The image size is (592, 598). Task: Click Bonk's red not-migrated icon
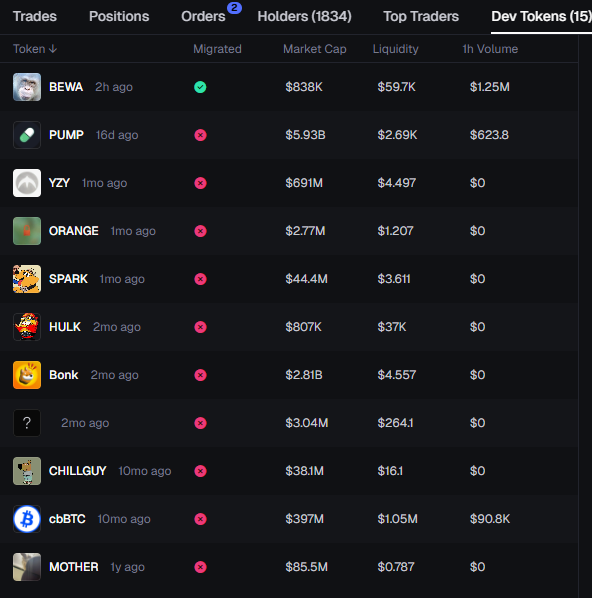click(x=200, y=375)
